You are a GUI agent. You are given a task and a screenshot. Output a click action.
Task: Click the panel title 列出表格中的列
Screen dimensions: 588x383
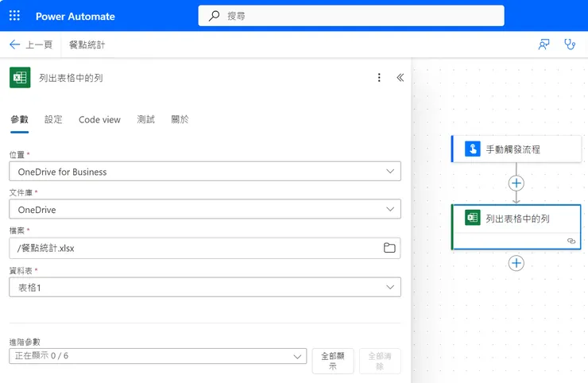click(71, 78)
